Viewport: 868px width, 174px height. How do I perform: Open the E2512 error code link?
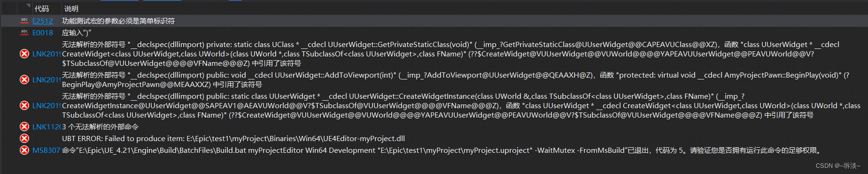coord(42,21)
